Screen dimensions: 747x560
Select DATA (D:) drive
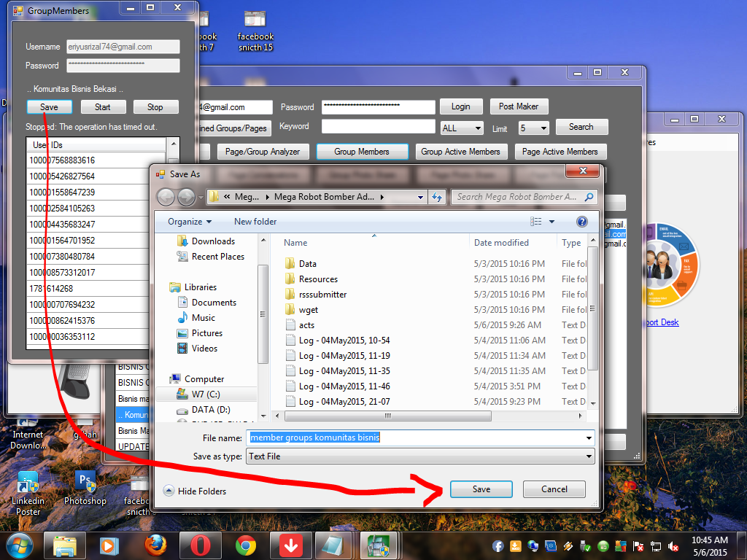click(x=204, y=410)
